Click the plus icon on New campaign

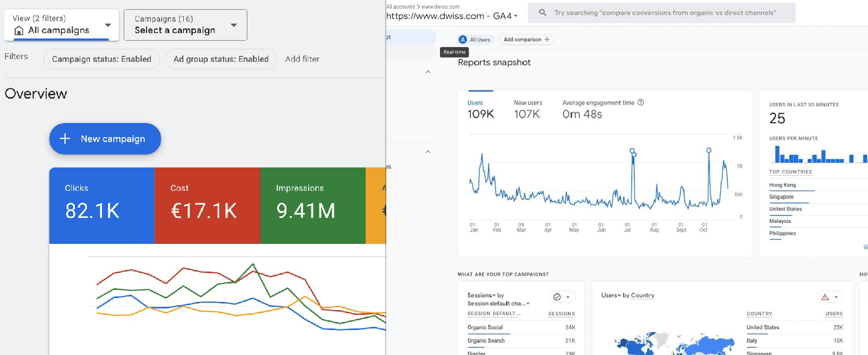(x=65, y=139)
